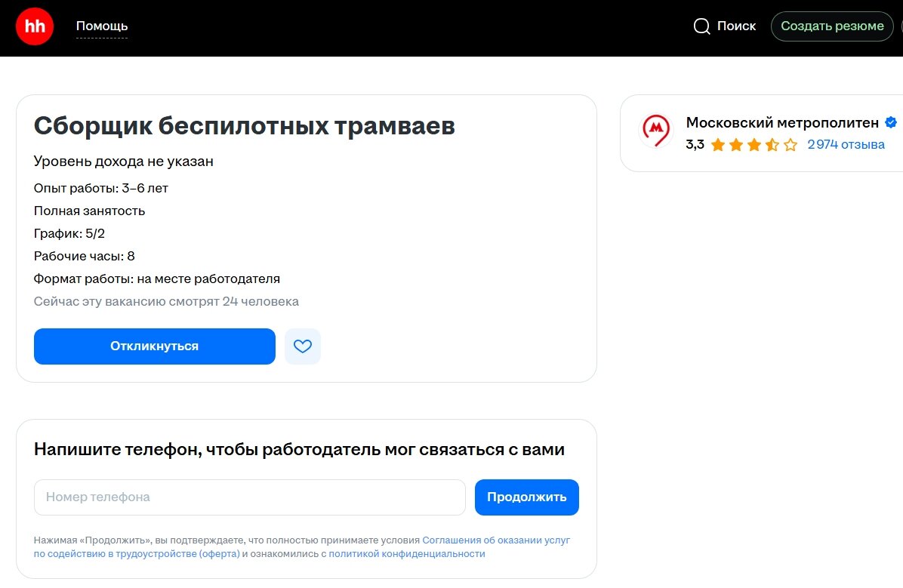The image size is (903, 588).
Task: Click the Сборщик беспилотных трамваев vacancy title
Action: pos(244,126)
